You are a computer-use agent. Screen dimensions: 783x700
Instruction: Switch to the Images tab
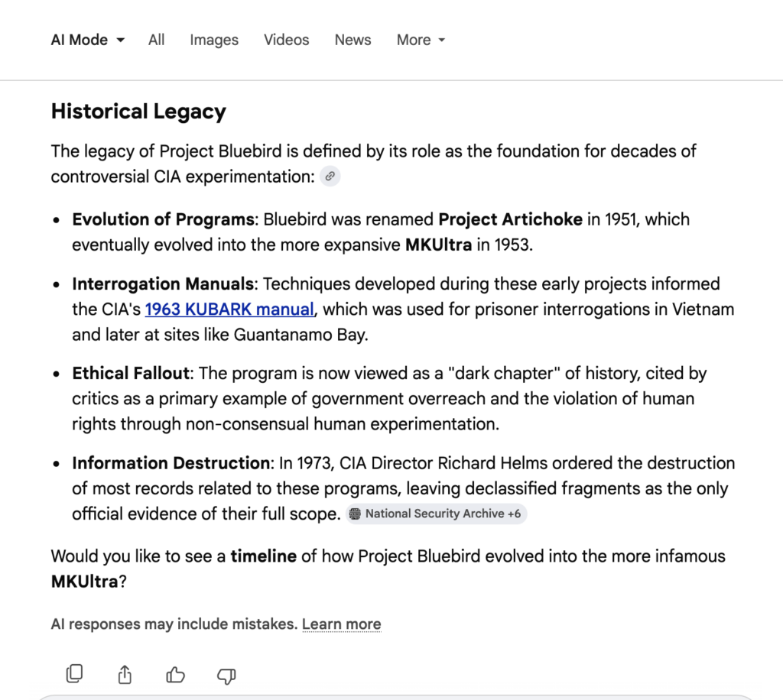coord(214,41)
